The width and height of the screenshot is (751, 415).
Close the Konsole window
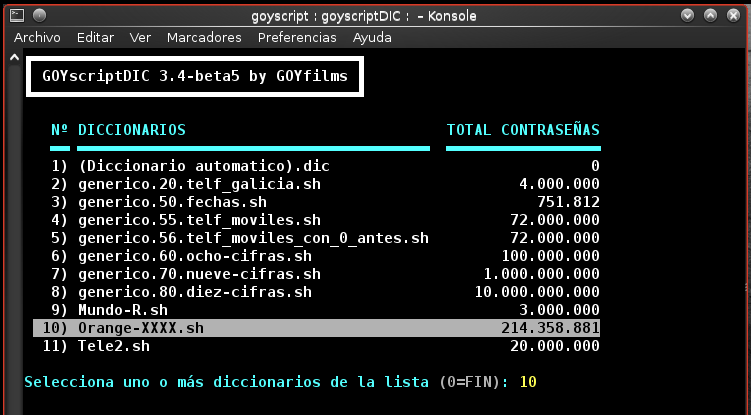733,15
